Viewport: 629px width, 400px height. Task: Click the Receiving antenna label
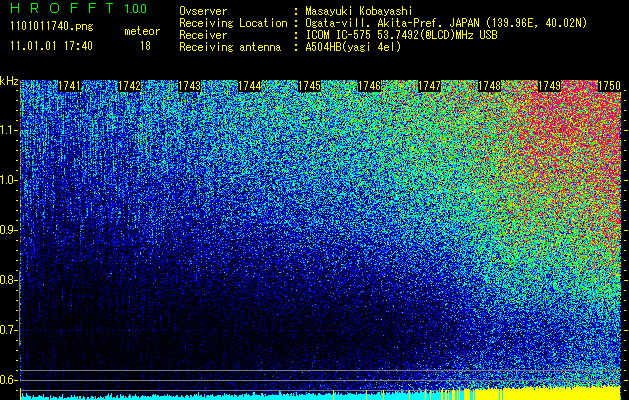(230, 47)
